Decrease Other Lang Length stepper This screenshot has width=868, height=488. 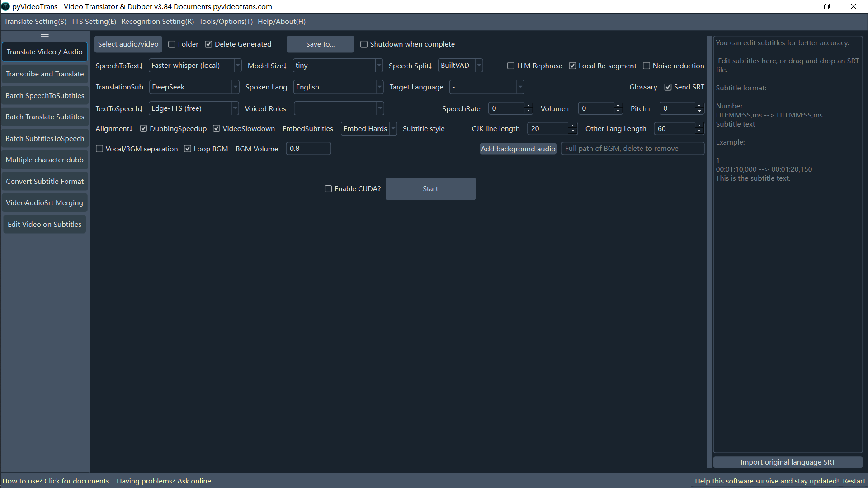click(699, 131)
